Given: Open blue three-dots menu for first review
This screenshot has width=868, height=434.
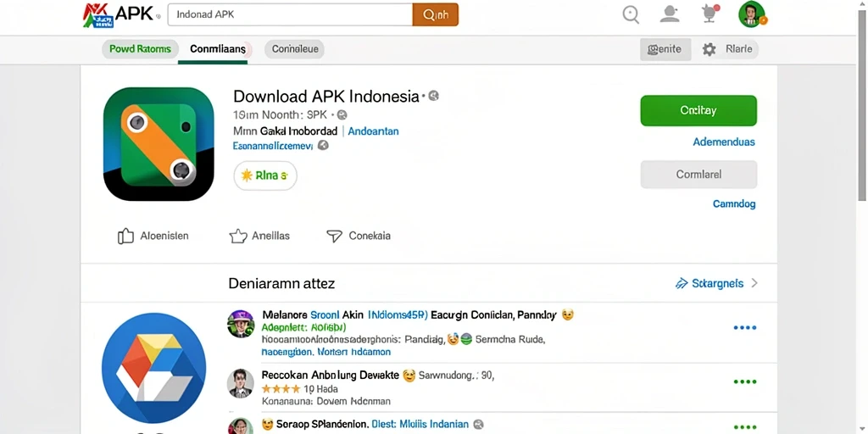Looking at the screenshot, I should 744,328.
